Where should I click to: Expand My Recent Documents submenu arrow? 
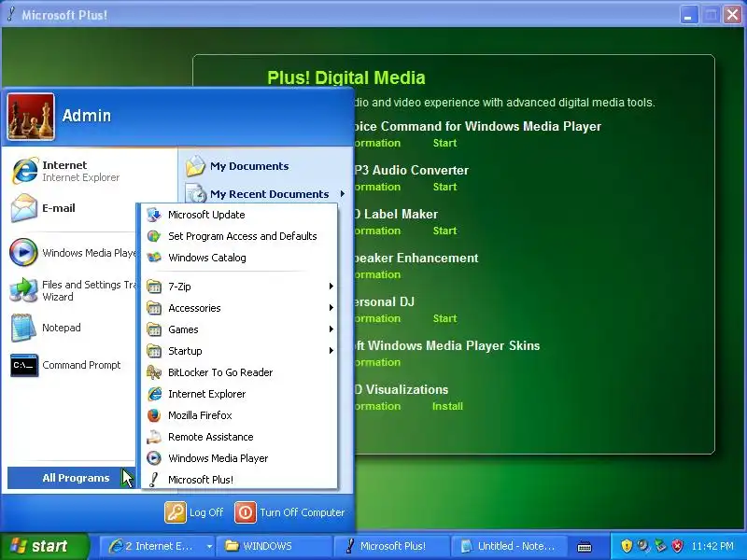click(343, 194)
